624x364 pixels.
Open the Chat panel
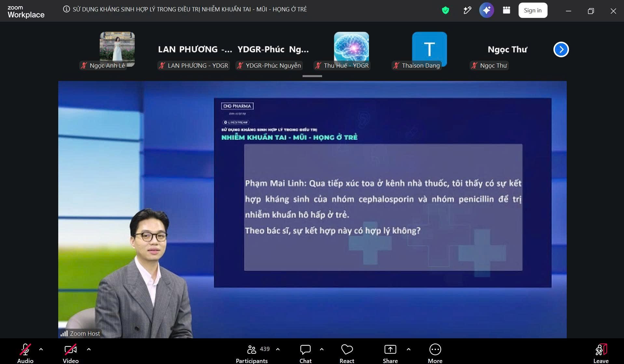305,353
